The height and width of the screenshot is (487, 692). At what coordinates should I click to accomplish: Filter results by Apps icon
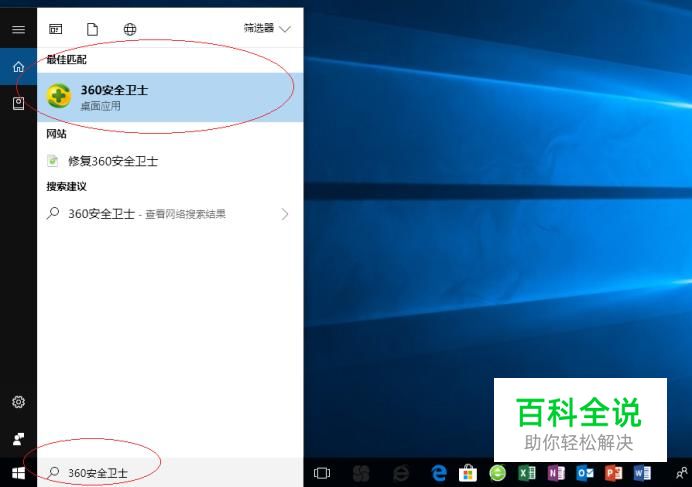click(x=56, y=29)
